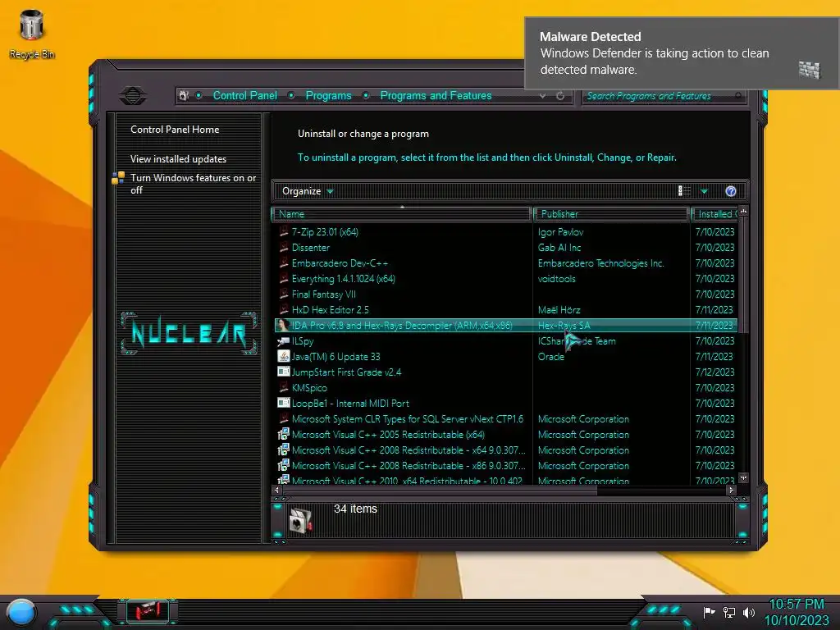
Task: Go to Programs breadcrumb
Action: [x=328, y=95]
